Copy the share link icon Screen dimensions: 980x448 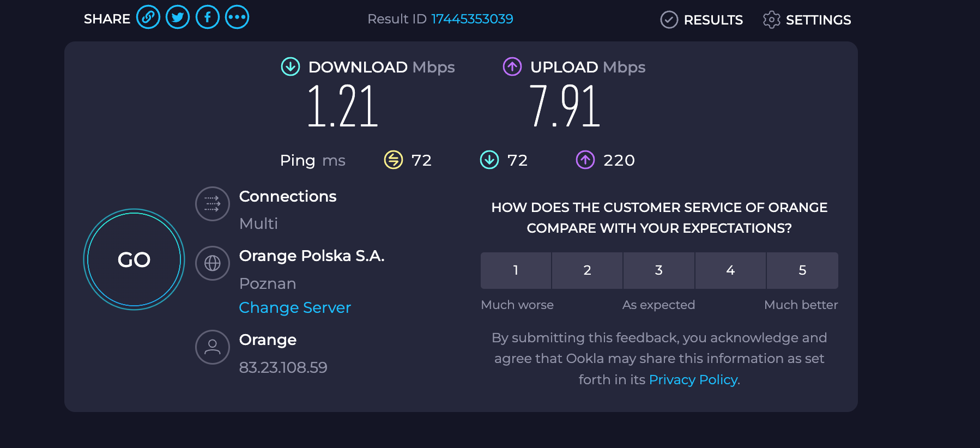(x=148, y=17)
